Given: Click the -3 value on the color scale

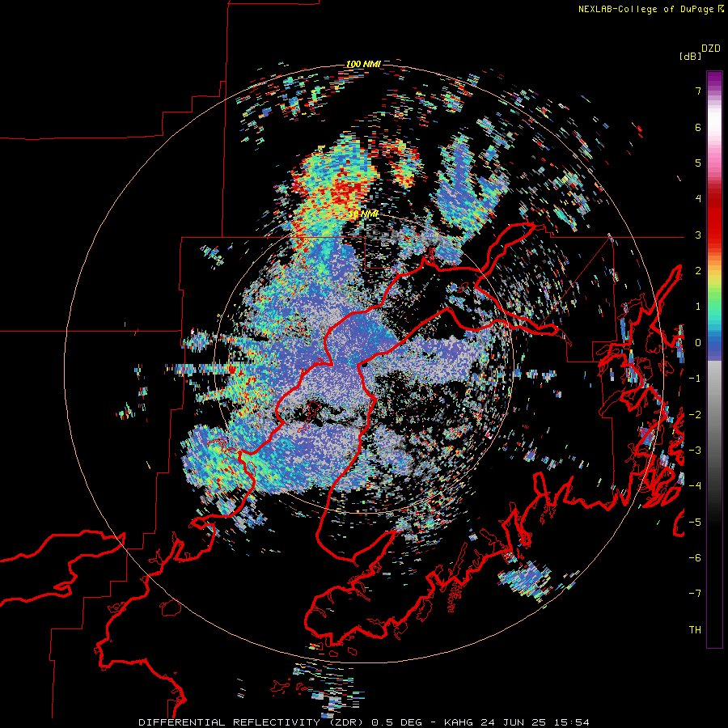Looking at the screenshot, I should (695, 451).
